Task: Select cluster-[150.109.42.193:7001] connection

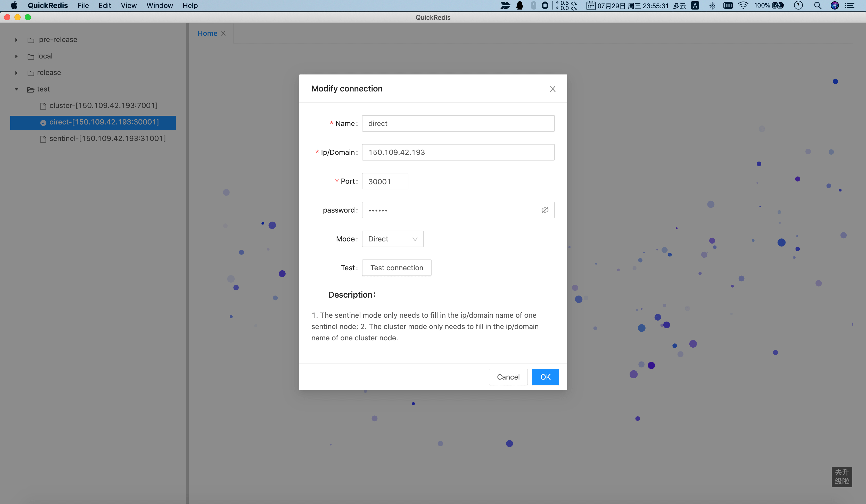Action: click(x=103, y=105)
